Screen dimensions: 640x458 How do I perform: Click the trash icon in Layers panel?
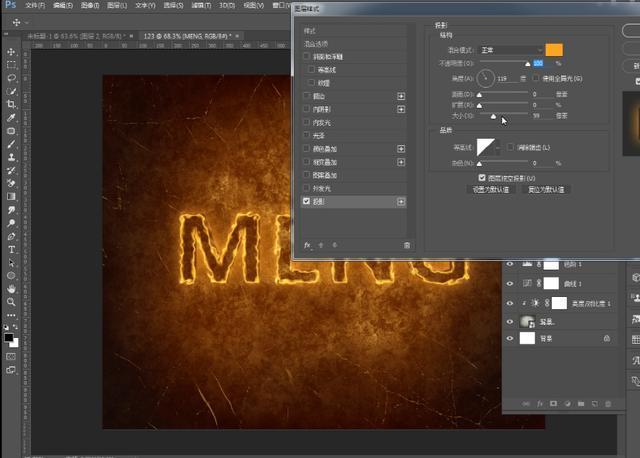coord(608,404)
